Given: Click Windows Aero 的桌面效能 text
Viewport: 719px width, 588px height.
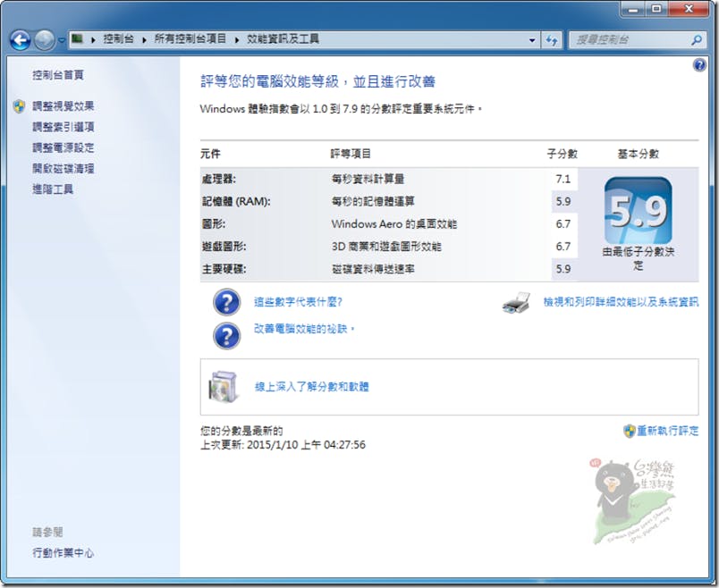Looking at the screenshot, I should 394,223.
